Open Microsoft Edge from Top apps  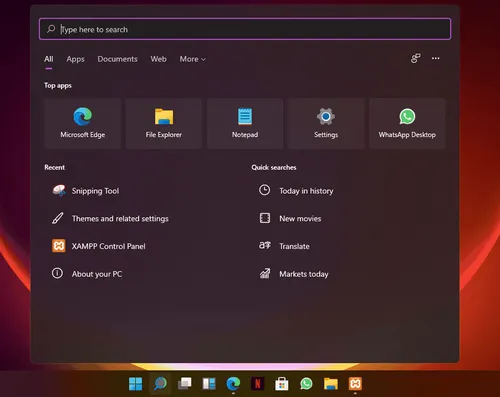pos(83,123)
